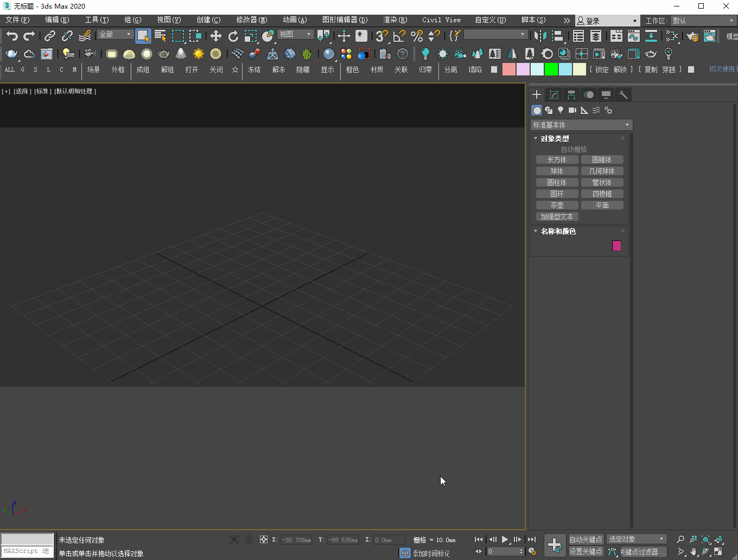Activate the Select Object tool
The width and height of the screenshot is (738, 560).
tap(143, 36)
